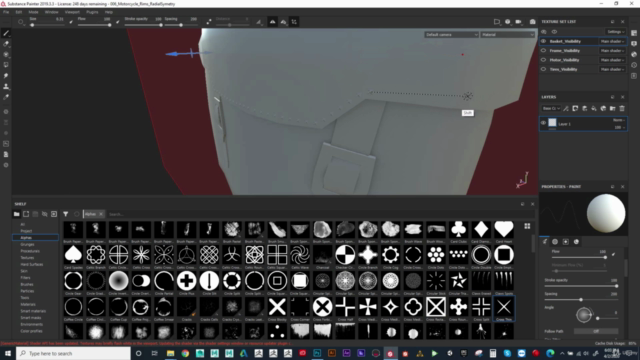Open Main shader dropdown for Motor_Visibility

coord(612,60)
